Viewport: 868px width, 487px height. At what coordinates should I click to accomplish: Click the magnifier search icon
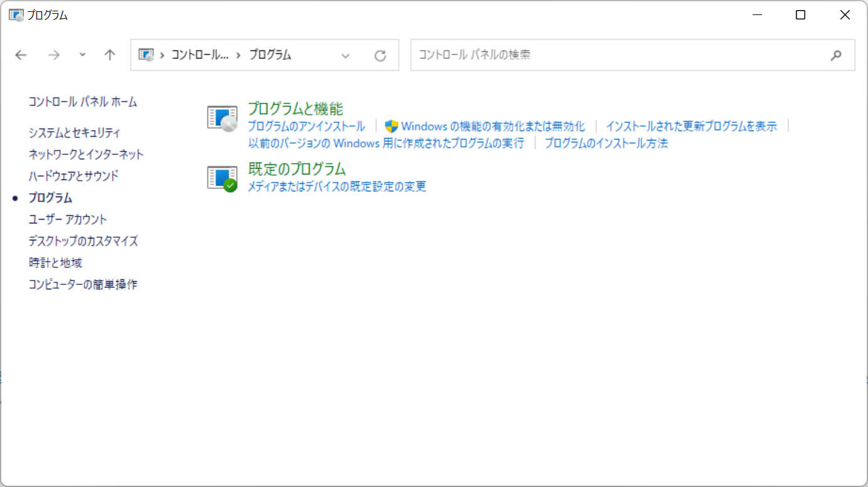coord(835,55)
